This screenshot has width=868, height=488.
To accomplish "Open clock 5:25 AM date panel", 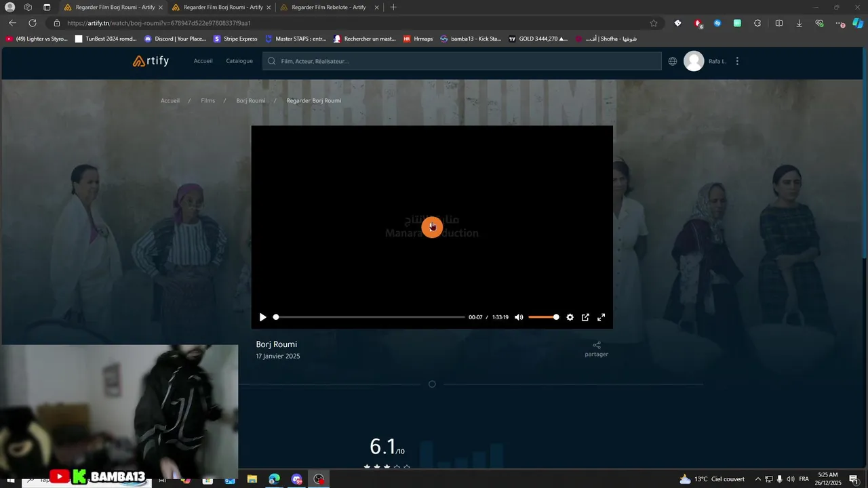I will tap(829, 479).
